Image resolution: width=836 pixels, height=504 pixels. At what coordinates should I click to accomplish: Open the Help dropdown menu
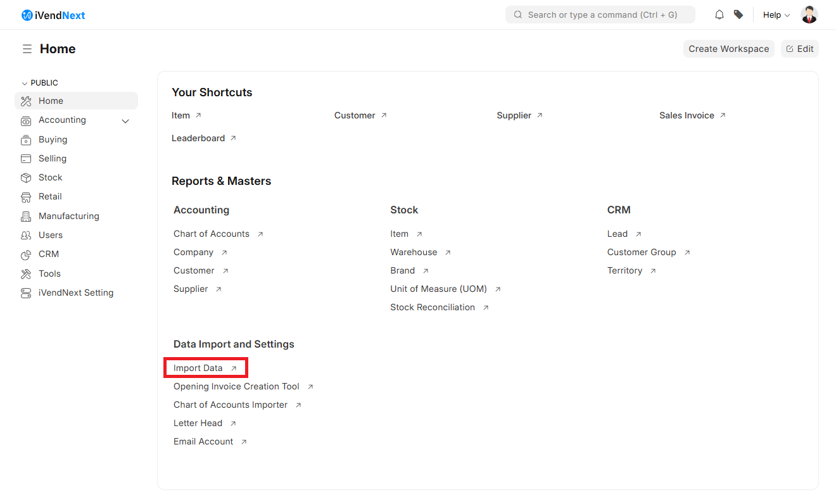tap(776, 15)
